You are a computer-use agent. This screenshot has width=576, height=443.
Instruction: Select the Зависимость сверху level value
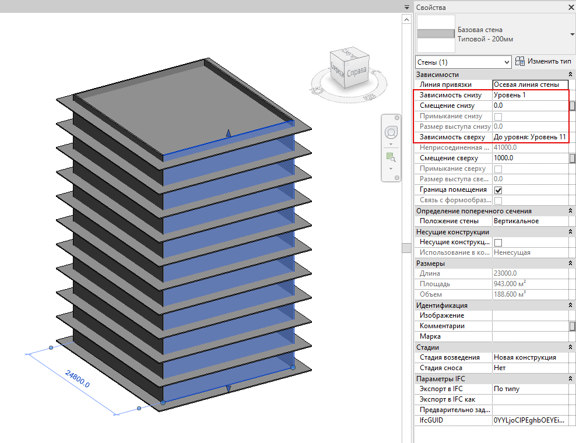pos(530,137)
